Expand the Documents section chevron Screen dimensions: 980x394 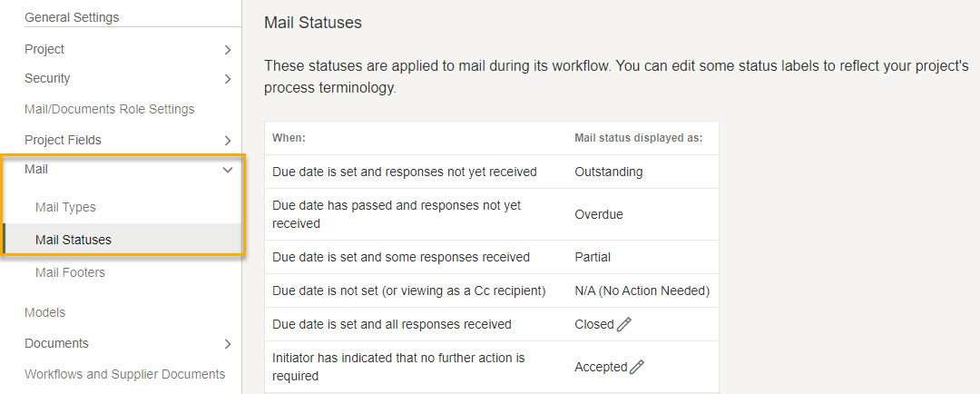(x=228, y=344)
